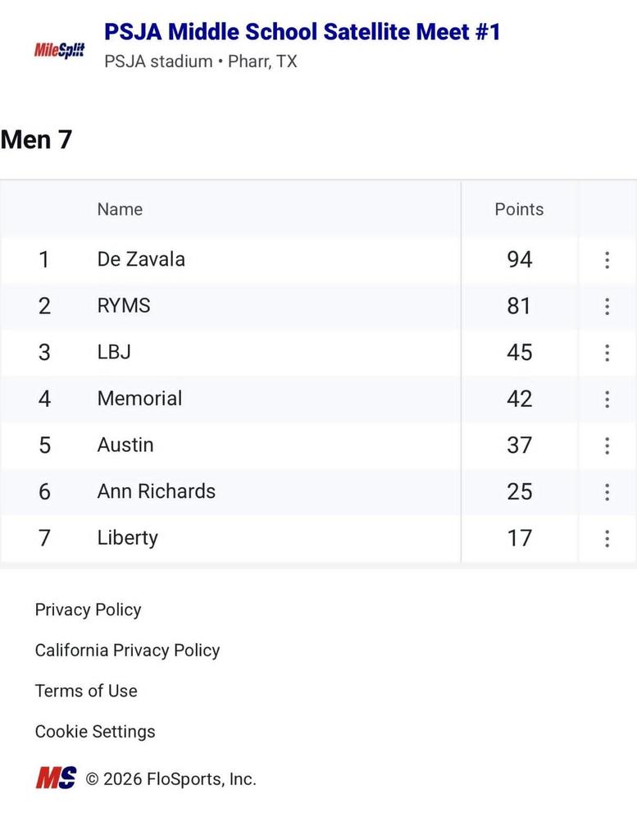Open the three-dot menu for Liberty
The width and height of the screenshot is (637, 840).
coord(607,538)
